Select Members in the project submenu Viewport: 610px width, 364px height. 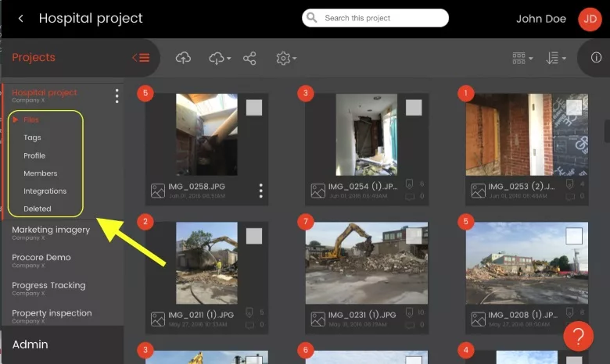tap(41, 173)
